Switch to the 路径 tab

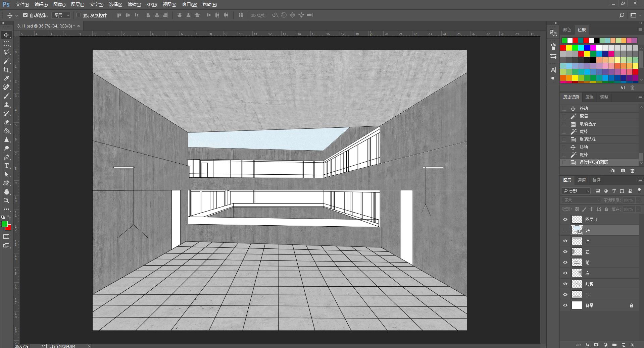(596, 180)
